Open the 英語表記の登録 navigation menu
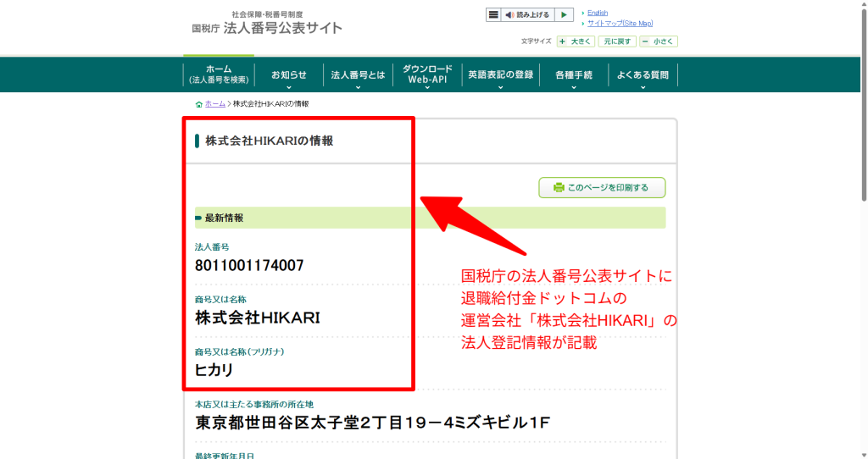The width and height of the screenshot is (868, 459). tap(500, 75)
